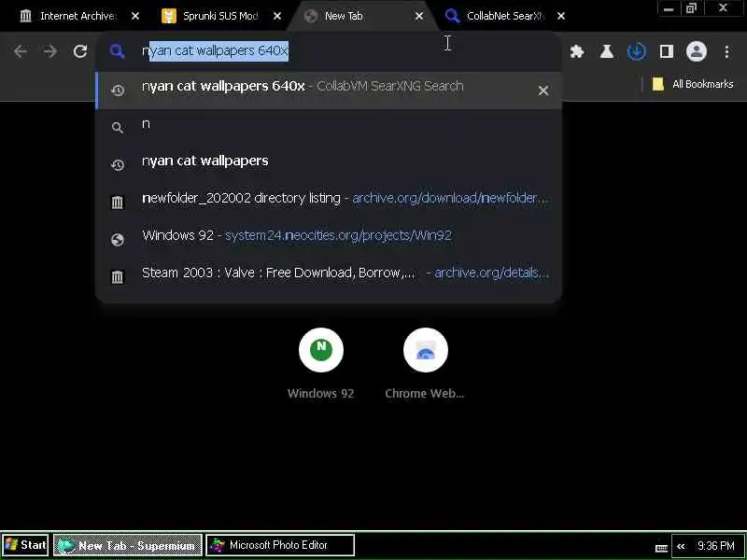This screenshot has width=747, height=560.
Task: Open the Steam 2003 Valve archive suggestion
Action: pos(329,276)
